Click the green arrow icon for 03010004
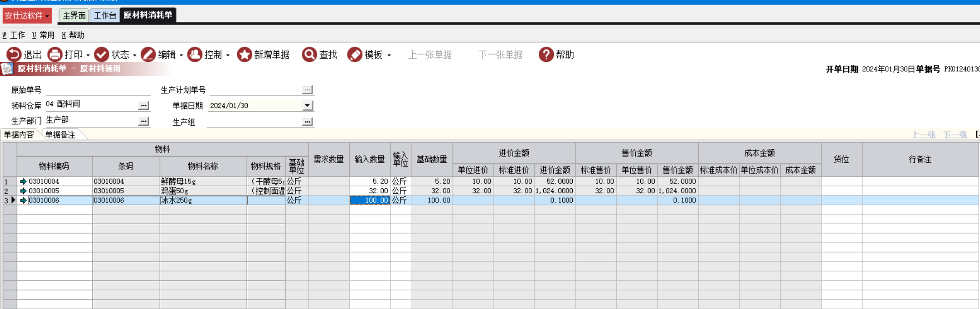The height and width of the screenshot is (309, 980). (x=23, y=182)
